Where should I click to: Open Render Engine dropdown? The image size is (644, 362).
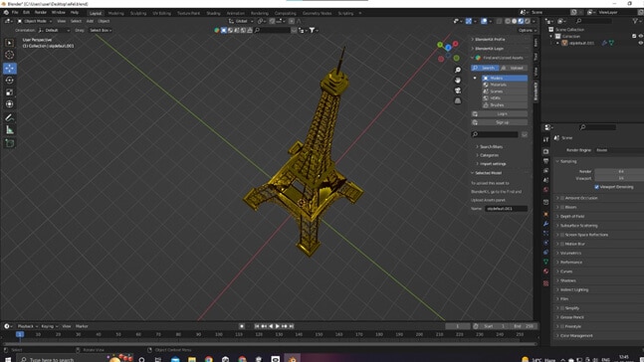coord(619,150)
